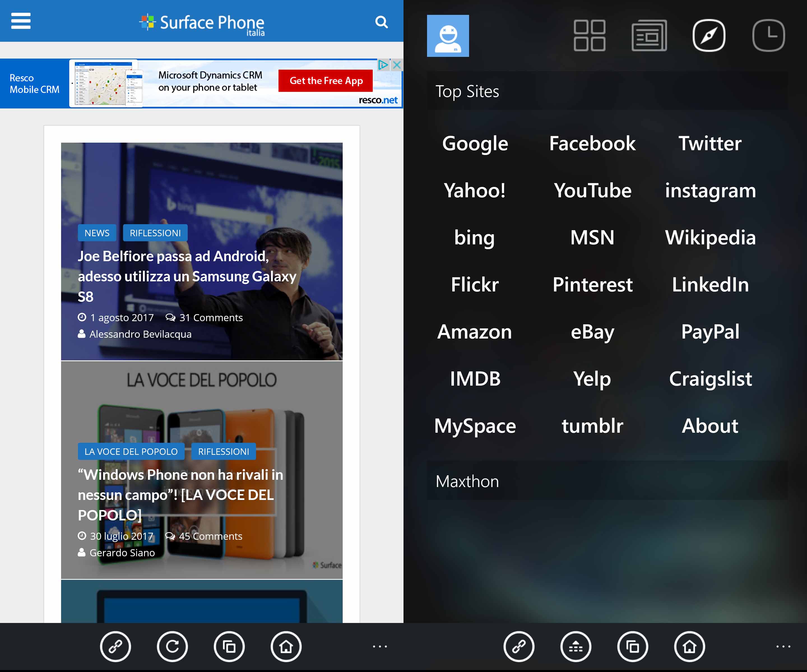807x672 pixels.
Task: Open tabs view icon in right bottom bar
Action: coord(632,647)
